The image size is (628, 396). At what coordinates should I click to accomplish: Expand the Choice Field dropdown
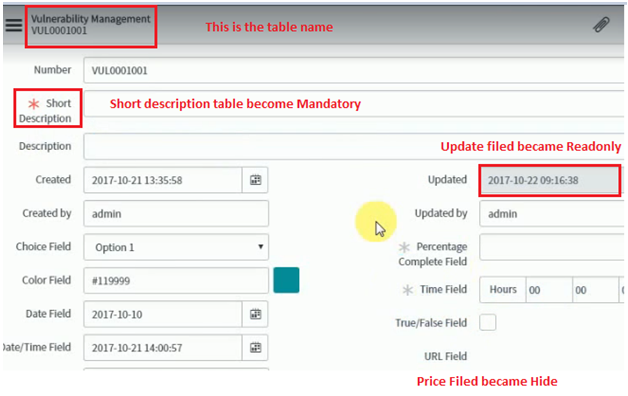pos(176,247)
